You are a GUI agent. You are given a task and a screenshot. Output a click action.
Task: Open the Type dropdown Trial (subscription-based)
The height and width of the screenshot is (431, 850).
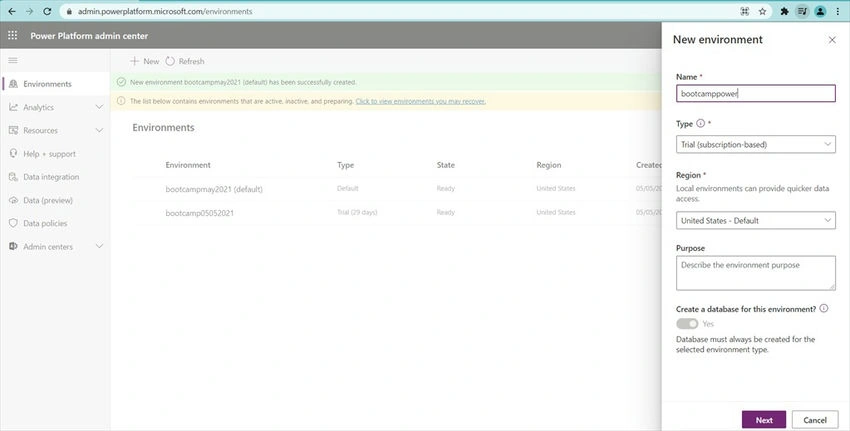click(x=756, y=144)
